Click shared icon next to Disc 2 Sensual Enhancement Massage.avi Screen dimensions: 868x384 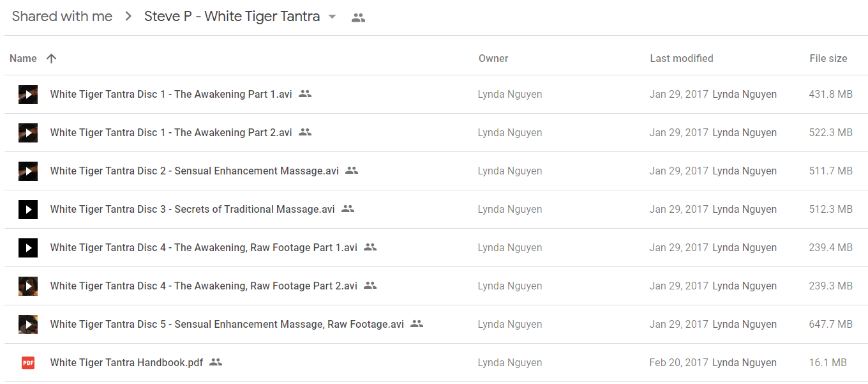coord(352,171)
